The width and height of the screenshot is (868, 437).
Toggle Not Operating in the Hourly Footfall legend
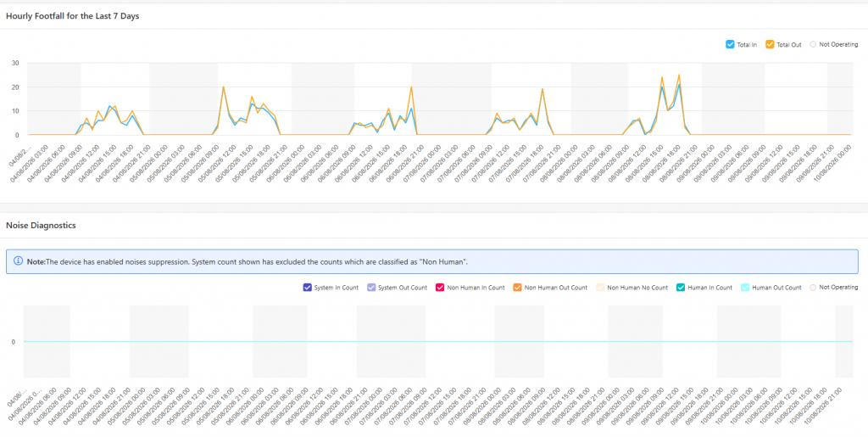tap(813, 44)
